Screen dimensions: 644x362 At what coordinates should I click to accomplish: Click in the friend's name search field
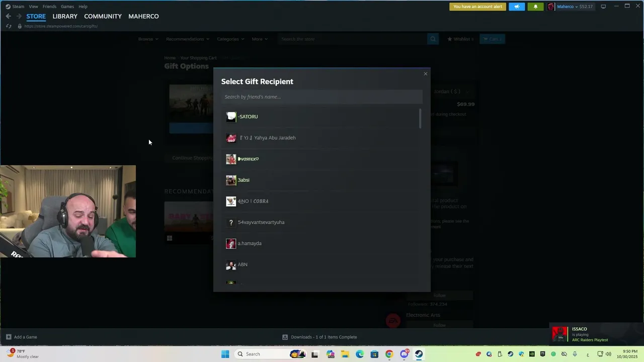click(x=321, y=97)
